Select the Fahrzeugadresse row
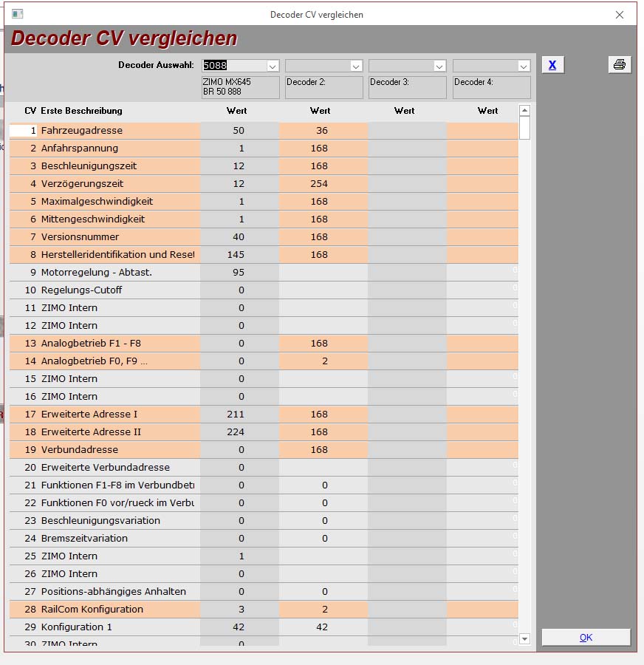644x665 pixels. (x=264, y=131)
